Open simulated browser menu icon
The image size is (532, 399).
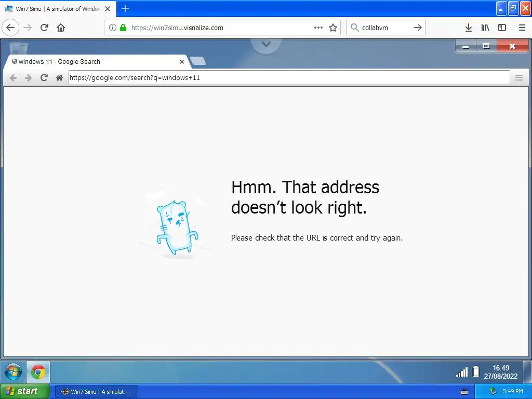(x=519, y=78)
